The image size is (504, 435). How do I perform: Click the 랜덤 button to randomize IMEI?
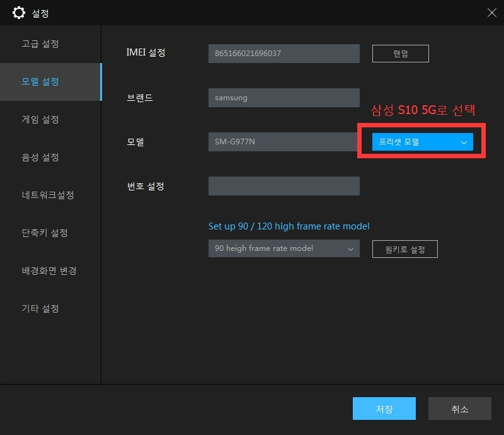point(401,53)
